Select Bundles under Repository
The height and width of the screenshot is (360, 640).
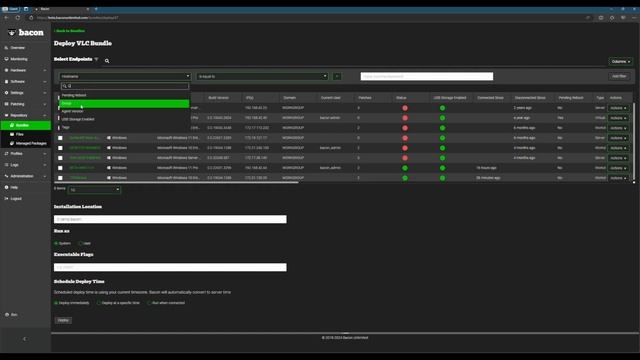[x=26, y=125]
